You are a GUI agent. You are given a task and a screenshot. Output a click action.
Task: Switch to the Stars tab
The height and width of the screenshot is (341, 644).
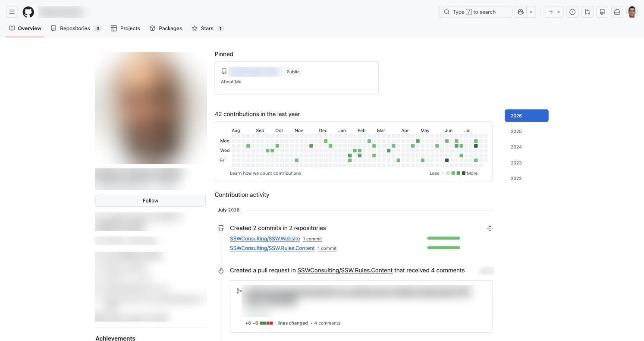[x=207, y=28]
